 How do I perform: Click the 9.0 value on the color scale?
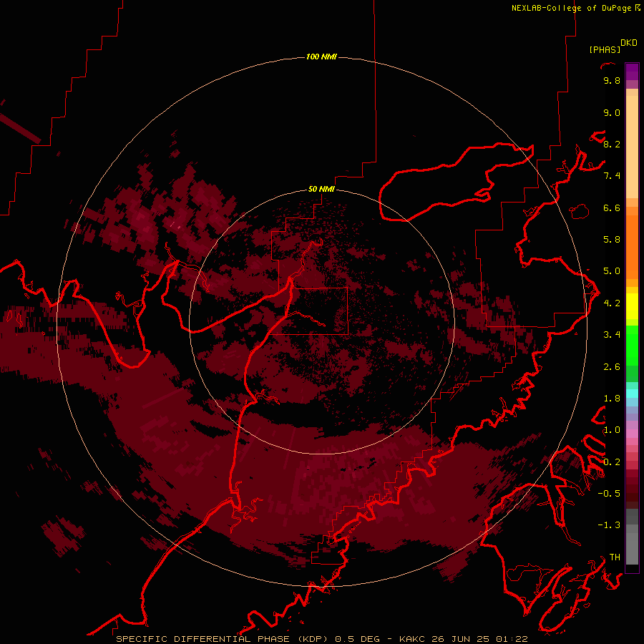(x=612, y=112)
